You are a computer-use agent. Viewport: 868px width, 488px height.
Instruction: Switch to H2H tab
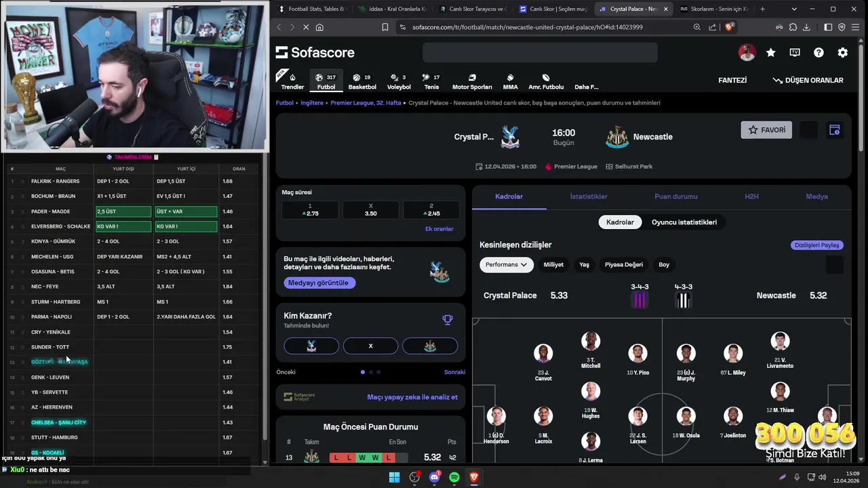point(751,197)
